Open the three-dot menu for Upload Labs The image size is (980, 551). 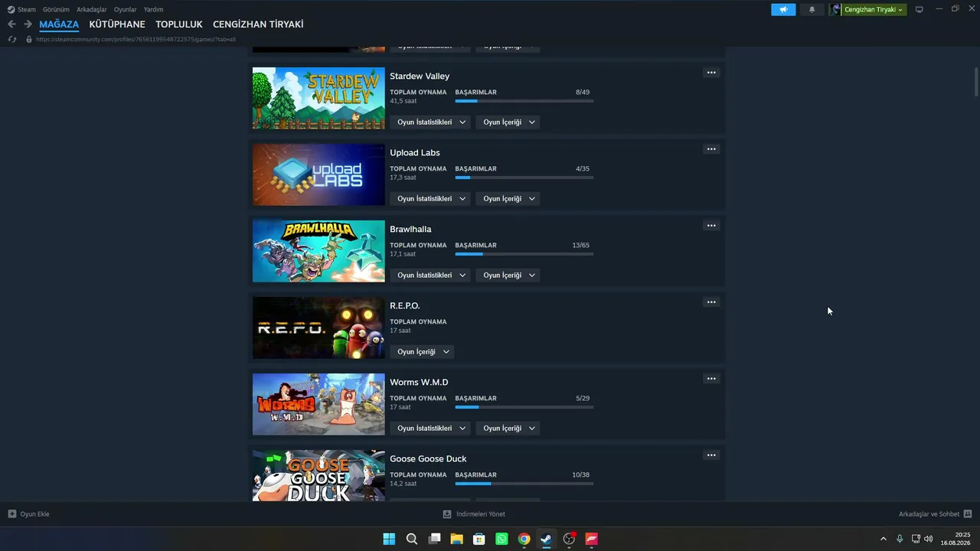pos(711,149)
